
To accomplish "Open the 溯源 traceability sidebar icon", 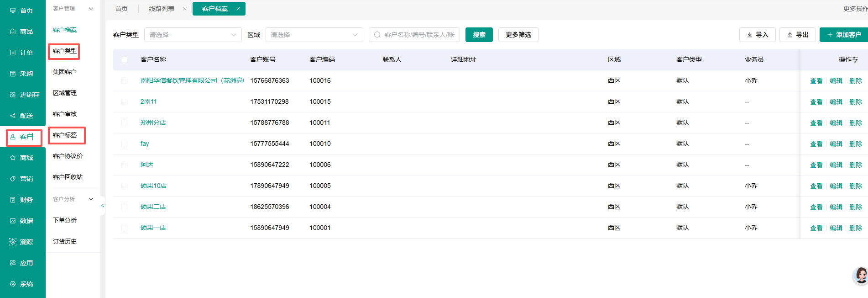I will point(13,242).
